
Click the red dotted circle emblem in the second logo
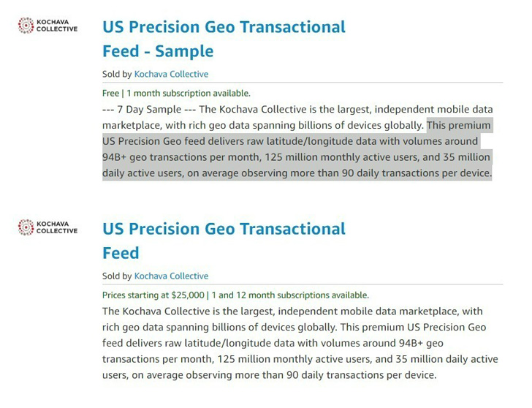[26, 227]
